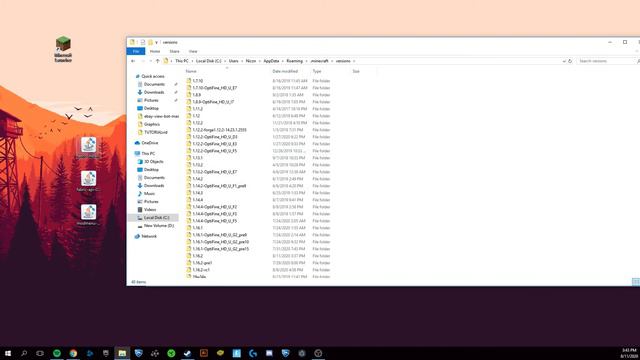Click This PC in the address breadcrumb
This screenshot has height=360, width=640.
[182, 61]
